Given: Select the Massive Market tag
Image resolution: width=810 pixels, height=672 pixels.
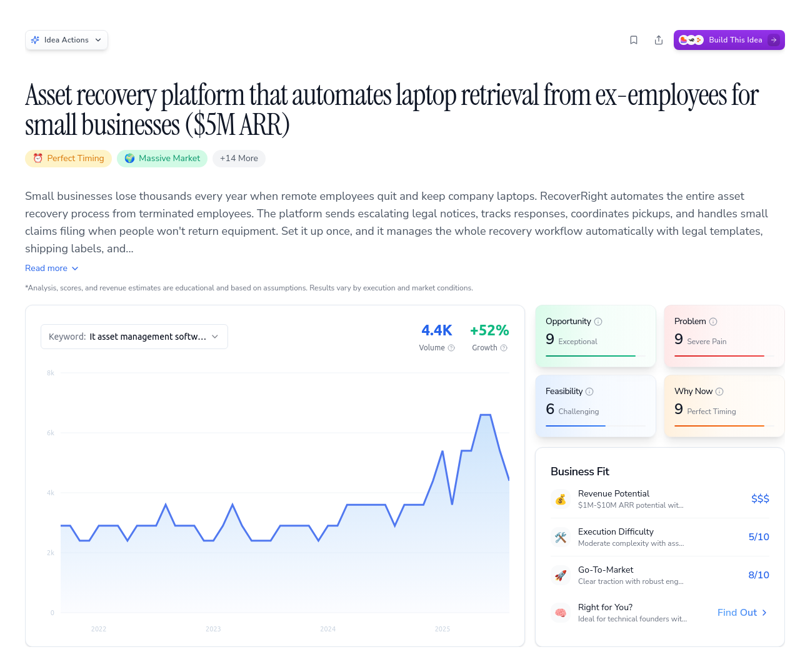Looking at the screenshot, I should coord(162,159).
